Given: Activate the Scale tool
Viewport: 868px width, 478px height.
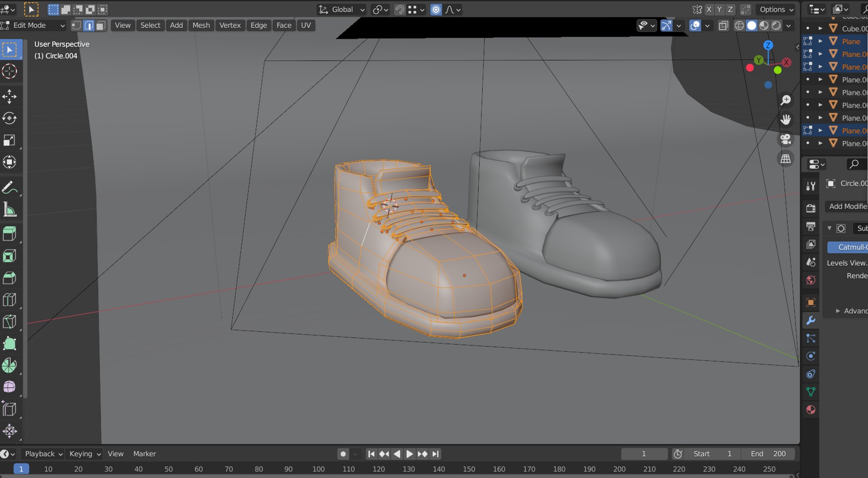Looking at the screenshot, I should click(9, 140).
